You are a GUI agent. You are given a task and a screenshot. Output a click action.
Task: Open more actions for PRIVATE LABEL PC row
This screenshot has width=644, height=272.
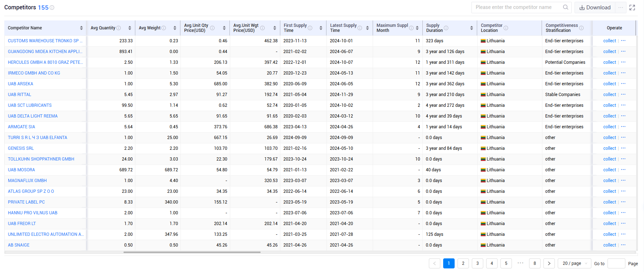click(623, 202)
